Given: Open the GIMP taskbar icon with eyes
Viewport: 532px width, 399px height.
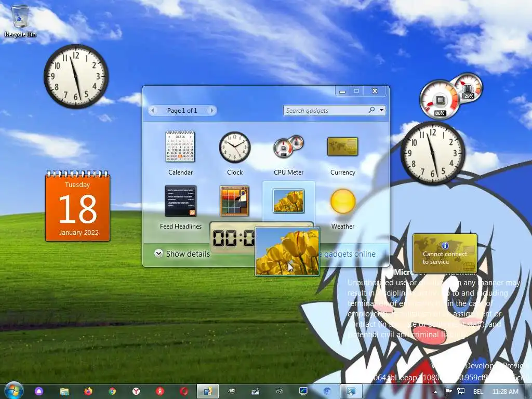Looking at the screenshot, I should tap(232, 391).
